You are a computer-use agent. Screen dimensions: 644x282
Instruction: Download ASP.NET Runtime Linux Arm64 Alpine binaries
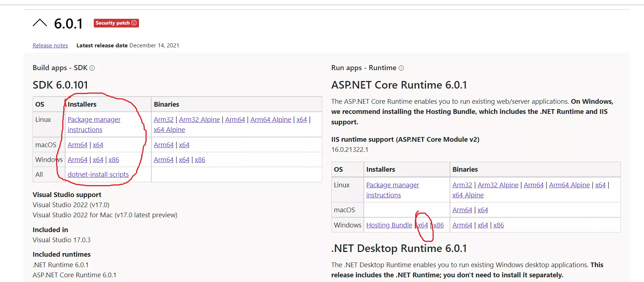569,185
